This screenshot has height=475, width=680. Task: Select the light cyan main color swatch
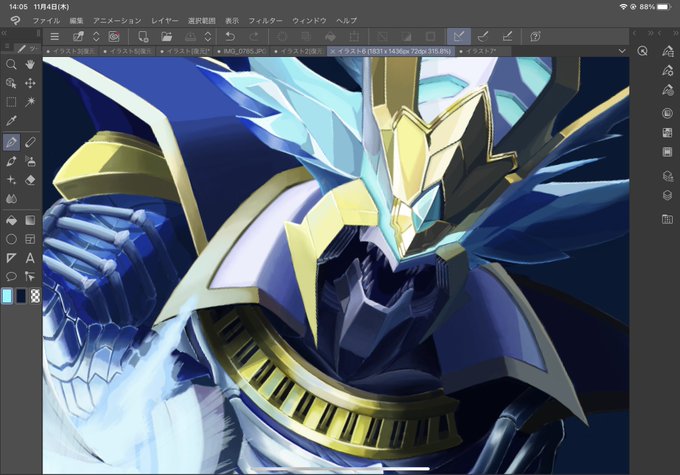click(x=7, y=296)
